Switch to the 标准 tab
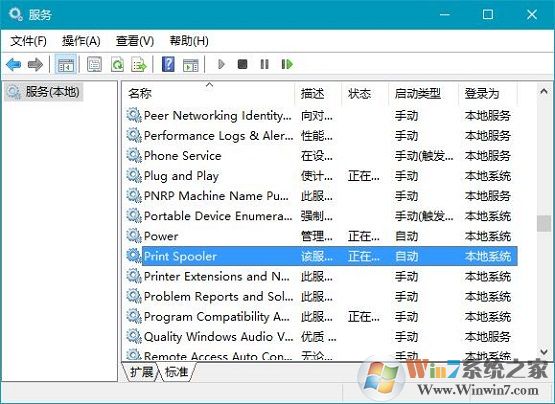 pos(177,372)
